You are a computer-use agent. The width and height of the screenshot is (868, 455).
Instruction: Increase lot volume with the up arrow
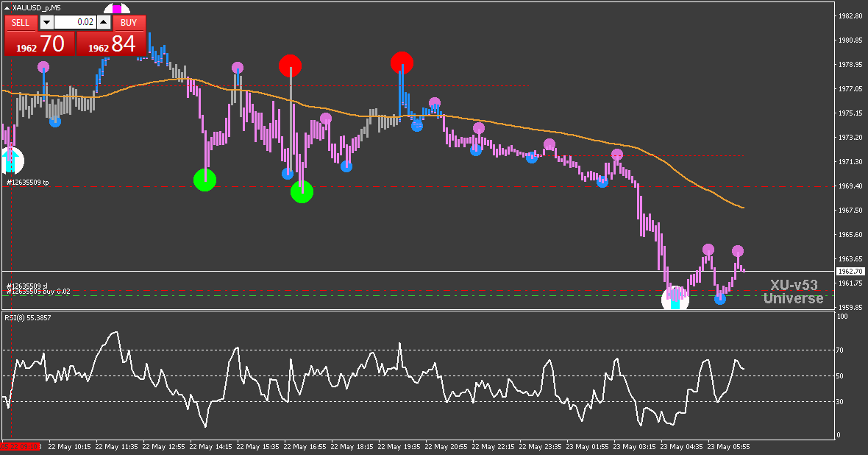tap(104, 22)
